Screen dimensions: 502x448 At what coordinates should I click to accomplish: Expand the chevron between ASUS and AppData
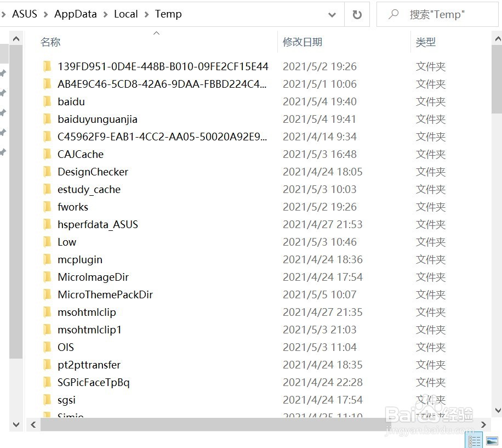[46, 14]
